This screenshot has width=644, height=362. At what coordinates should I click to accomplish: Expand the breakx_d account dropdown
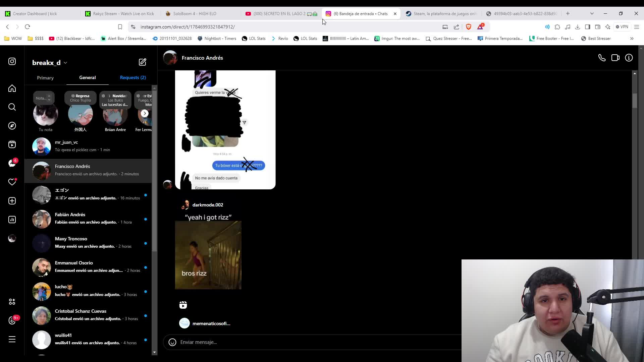point(66,63)
